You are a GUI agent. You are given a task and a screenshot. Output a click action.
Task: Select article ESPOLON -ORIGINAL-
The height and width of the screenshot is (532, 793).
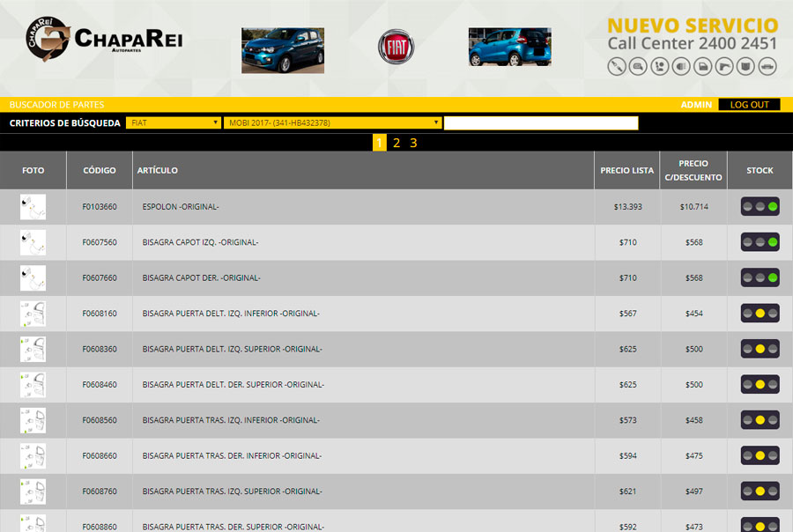coord(181,207)
